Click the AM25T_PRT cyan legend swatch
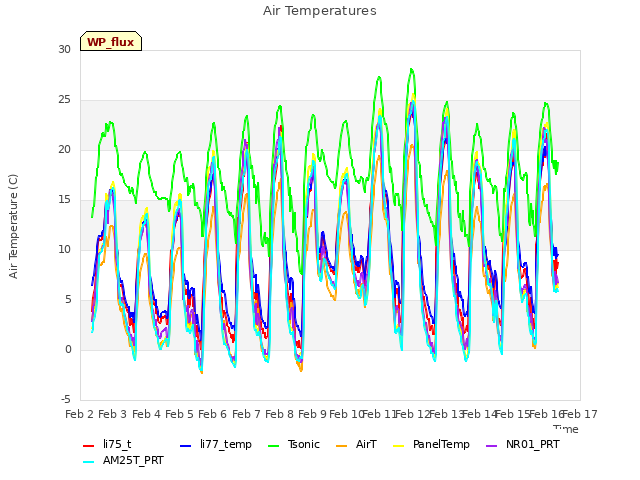Image resolution: width=640 pixels, height=480 pixels. tap(89, 462)
